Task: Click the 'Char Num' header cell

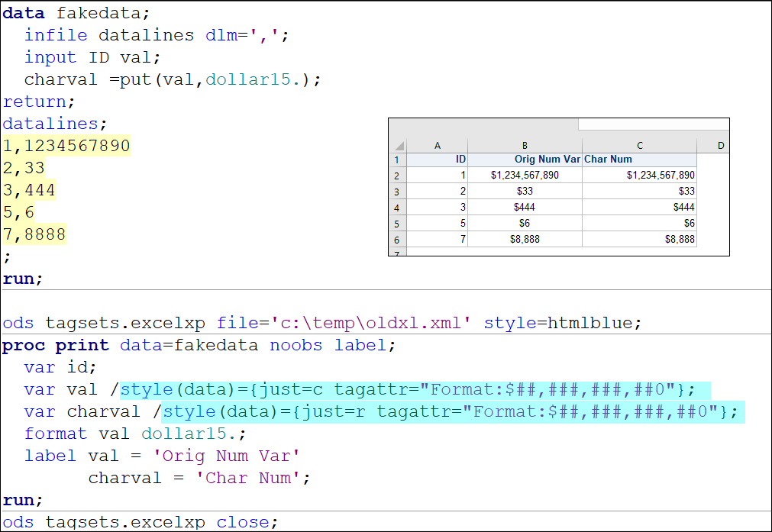Action: tap(640, 160)
